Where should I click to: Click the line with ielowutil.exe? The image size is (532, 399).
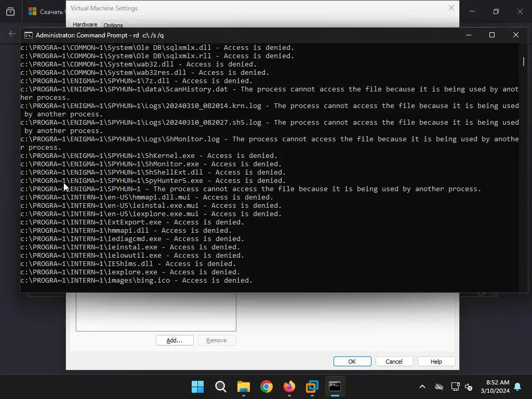pyautogui.click(x=132, y=255)
